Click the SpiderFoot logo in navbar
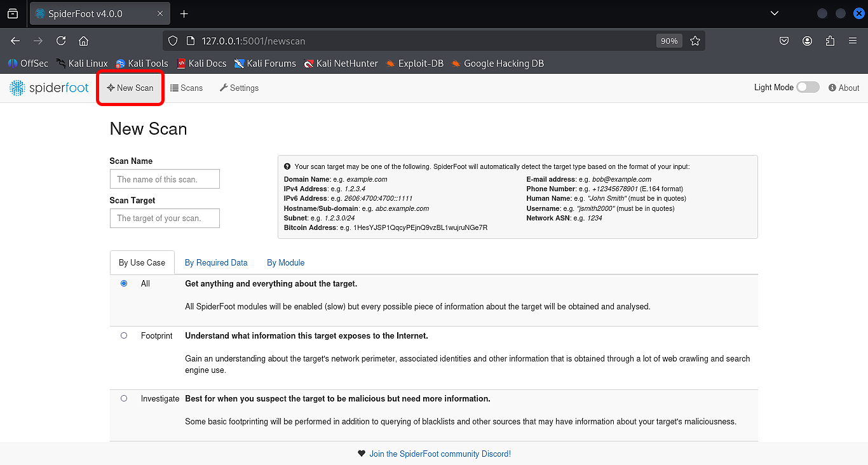Screen dimensions: 868x465 [x=49, y=88]
